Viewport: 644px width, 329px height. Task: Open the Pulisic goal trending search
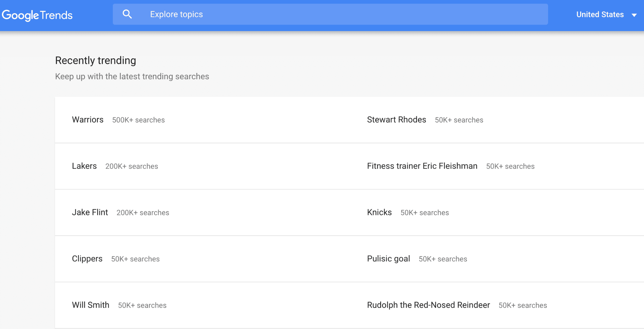388,259
